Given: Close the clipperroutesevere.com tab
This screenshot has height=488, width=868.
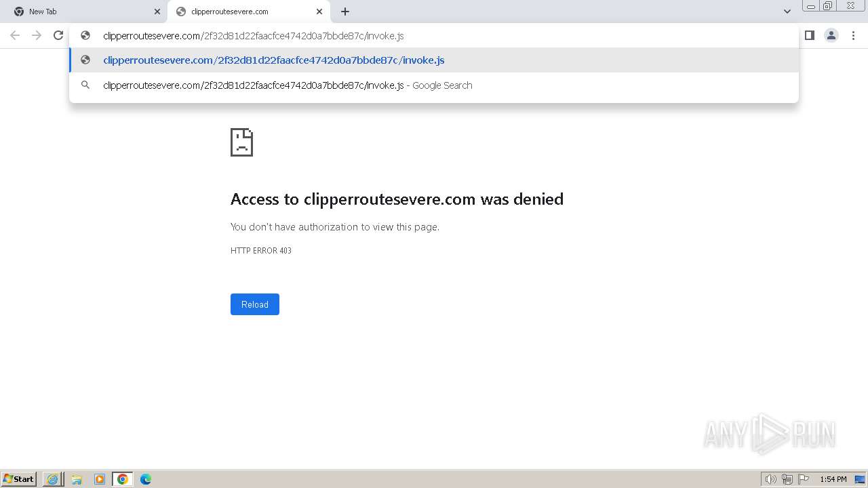Looking at the screenshot, I should [x=319, y=12].
